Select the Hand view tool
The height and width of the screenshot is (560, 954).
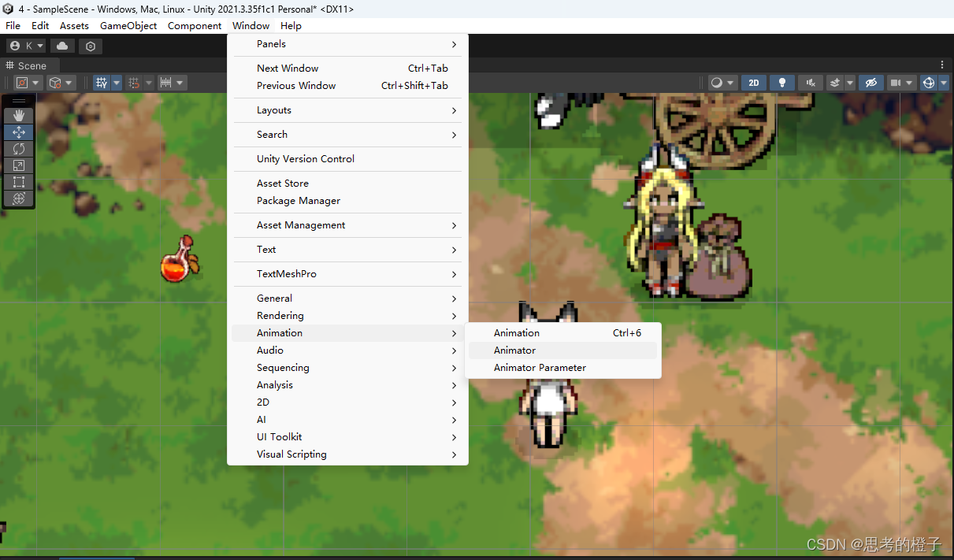[x=19, y=116]
